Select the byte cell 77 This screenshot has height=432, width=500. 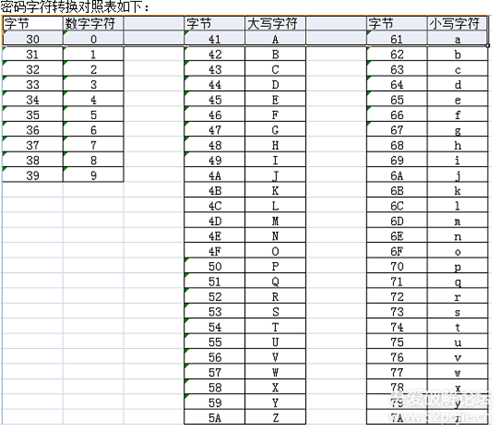click(397, 372)
